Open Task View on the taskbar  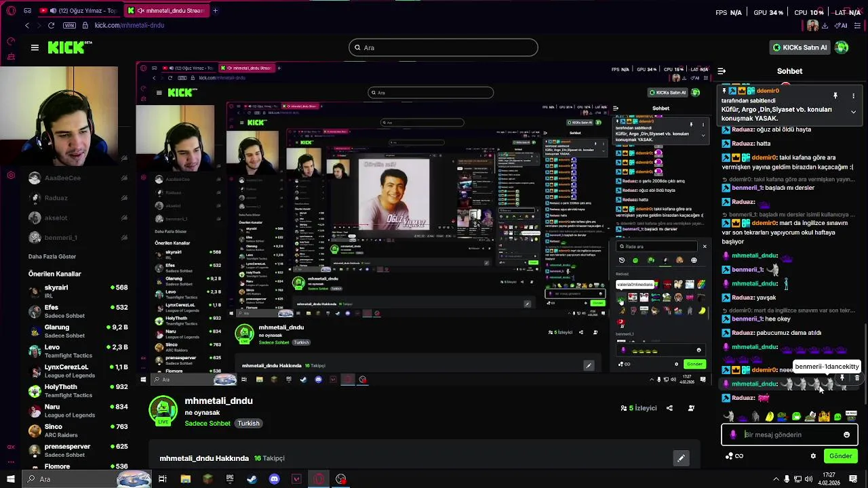163,479
